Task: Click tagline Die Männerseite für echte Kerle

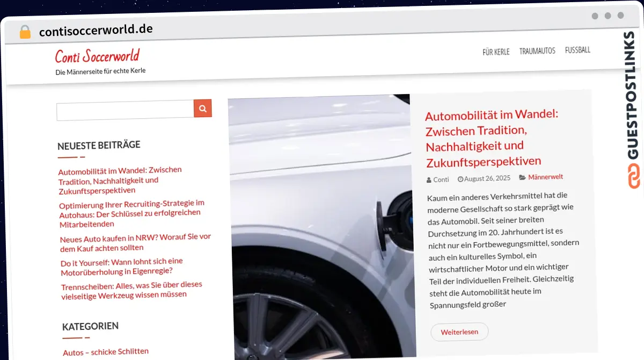Action: [100, 71]
